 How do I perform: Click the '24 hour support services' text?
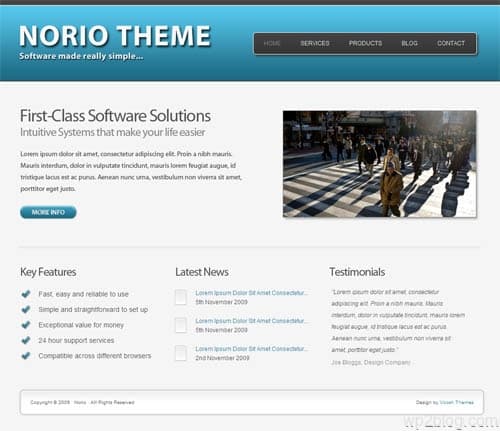(x=76, y=340)
